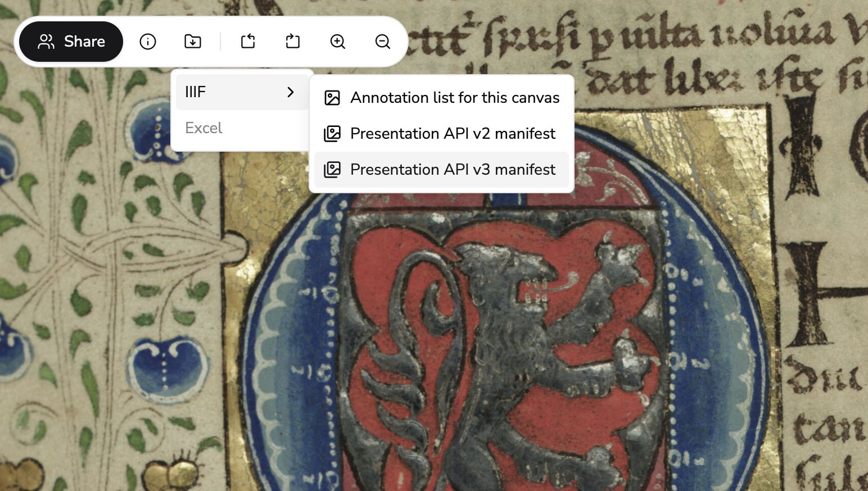The width and height of the screenshot is (868, 491).
Task: Click the download folder icon
Action: click(x=193, y=42)
